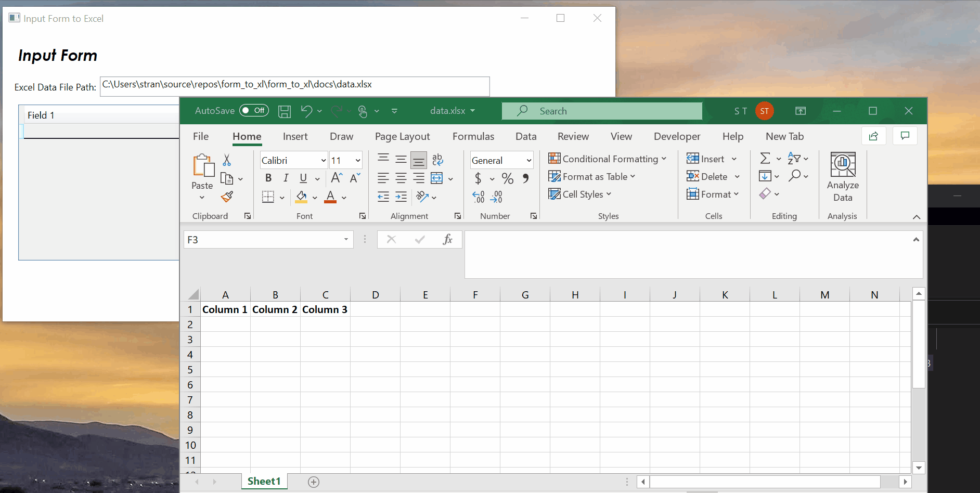Select the Format Painter tool
The image size is (980, 493).
pos(227,197)
